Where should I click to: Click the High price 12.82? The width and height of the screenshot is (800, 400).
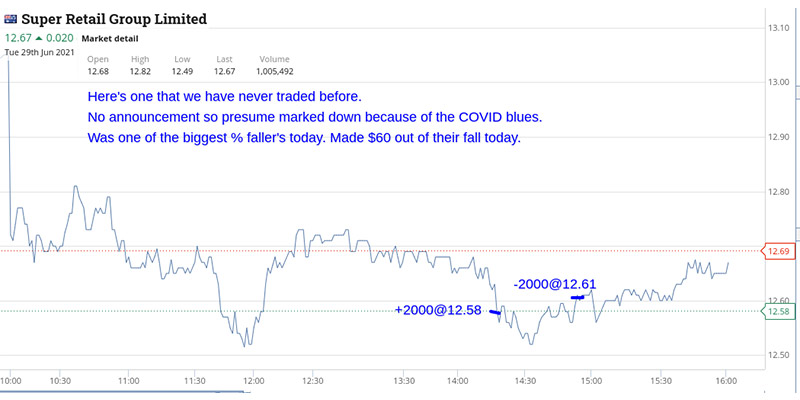(140, 72)
